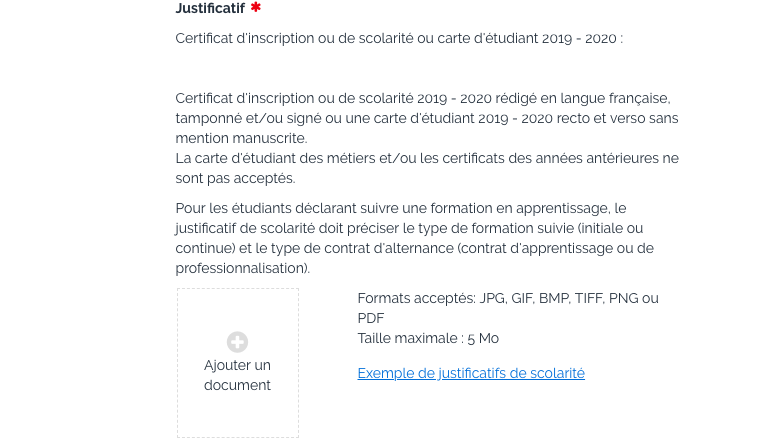Click the phrase 'rédigé en langue française'

pos(562,98)
